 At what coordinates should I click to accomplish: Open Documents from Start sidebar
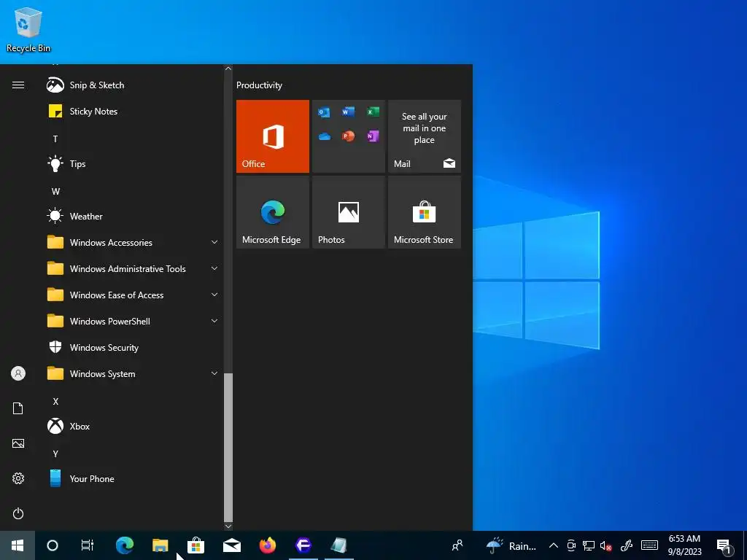[x=18, y=408]
